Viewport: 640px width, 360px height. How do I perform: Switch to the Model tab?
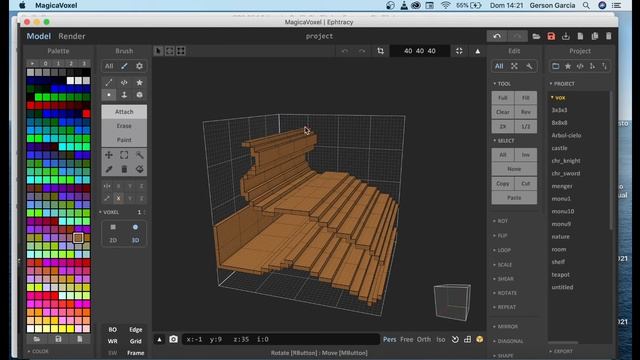pos(38,36)
